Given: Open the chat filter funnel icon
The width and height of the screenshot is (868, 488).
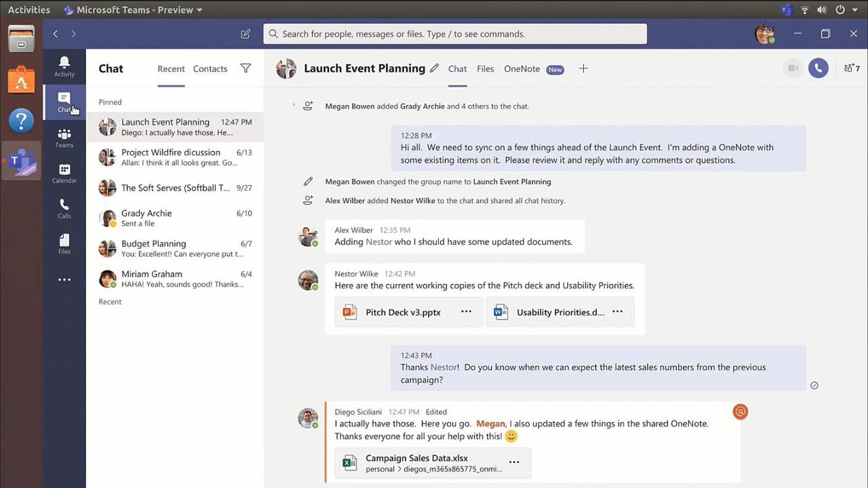Looking at the screenshot, I should pyautogui.click(x=245, y=68).
